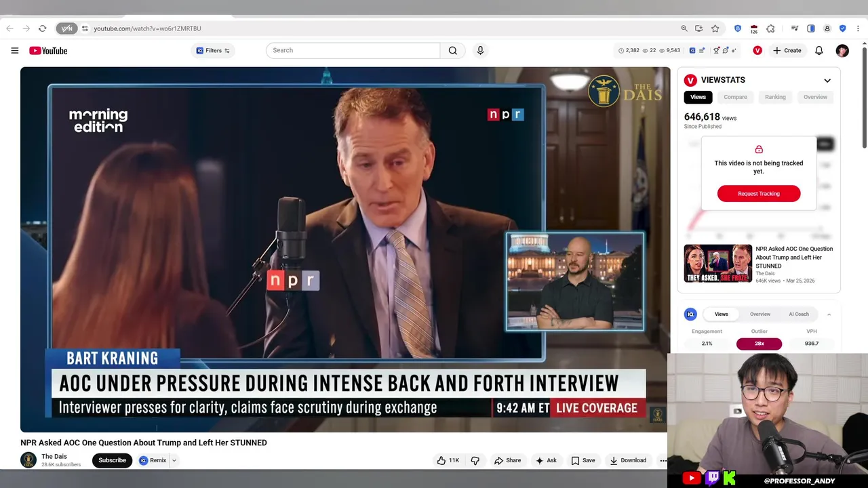This screenshot has height=488, width=868.
Task: Switch to ViewStats Overview tab
Action: pos(815,97)
